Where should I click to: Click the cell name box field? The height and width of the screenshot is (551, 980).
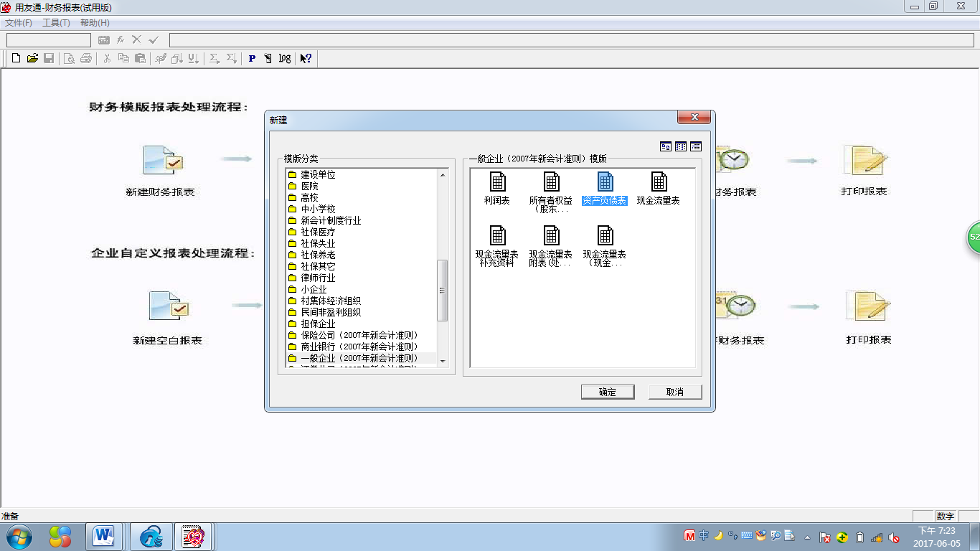[x=48, y=40]
